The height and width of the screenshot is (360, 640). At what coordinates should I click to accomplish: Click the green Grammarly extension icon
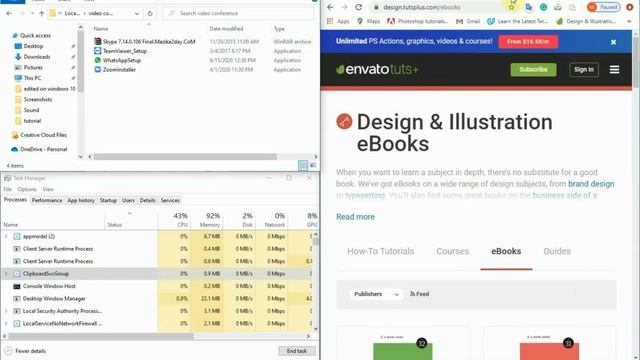click(543, 7)
